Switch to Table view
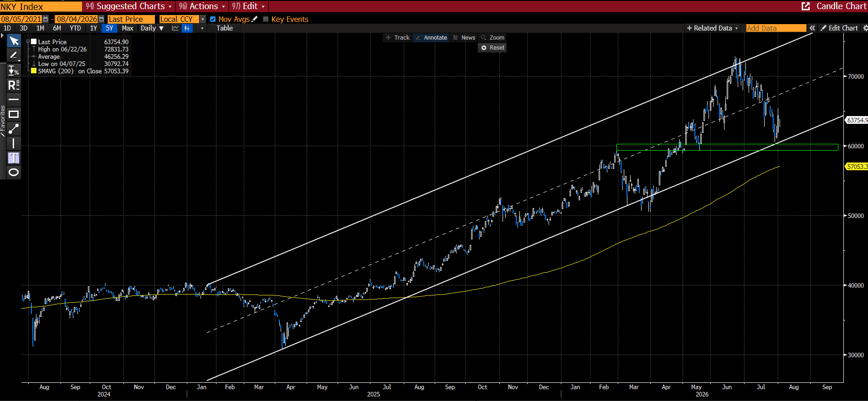The height and width of the screenshot is (401, 868). 225,28
